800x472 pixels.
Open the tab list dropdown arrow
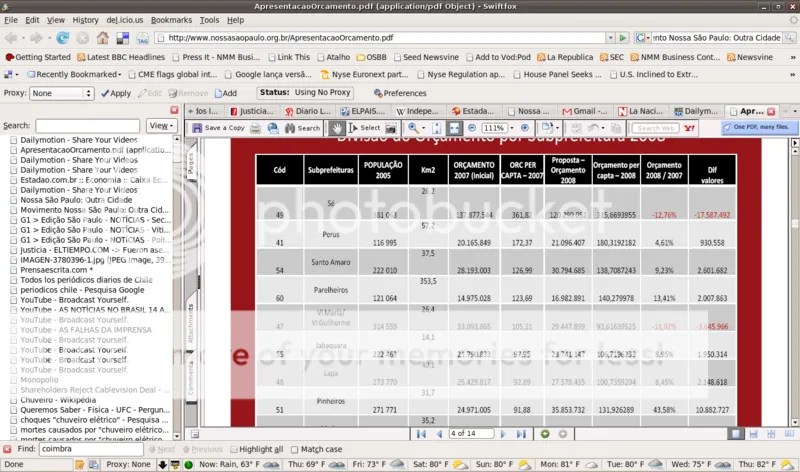coord(794,111)
